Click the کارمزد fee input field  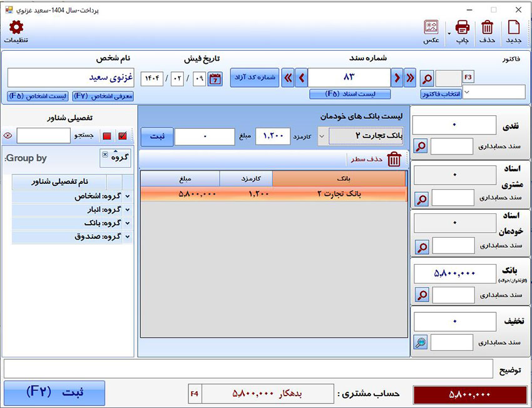273,136
